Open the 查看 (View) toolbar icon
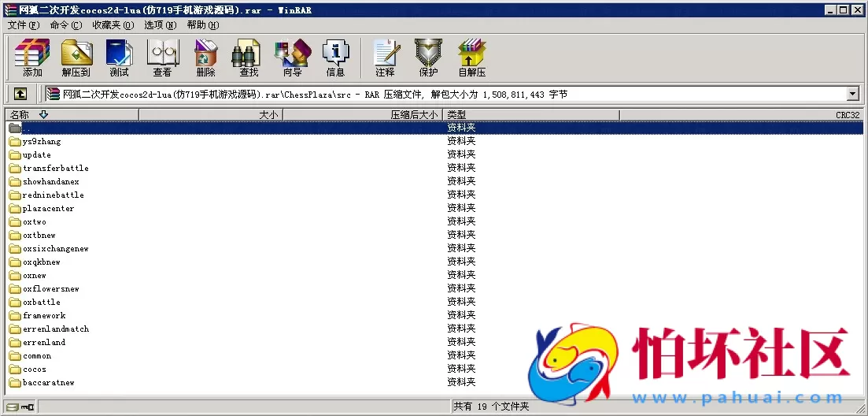 tap(162, 58)
